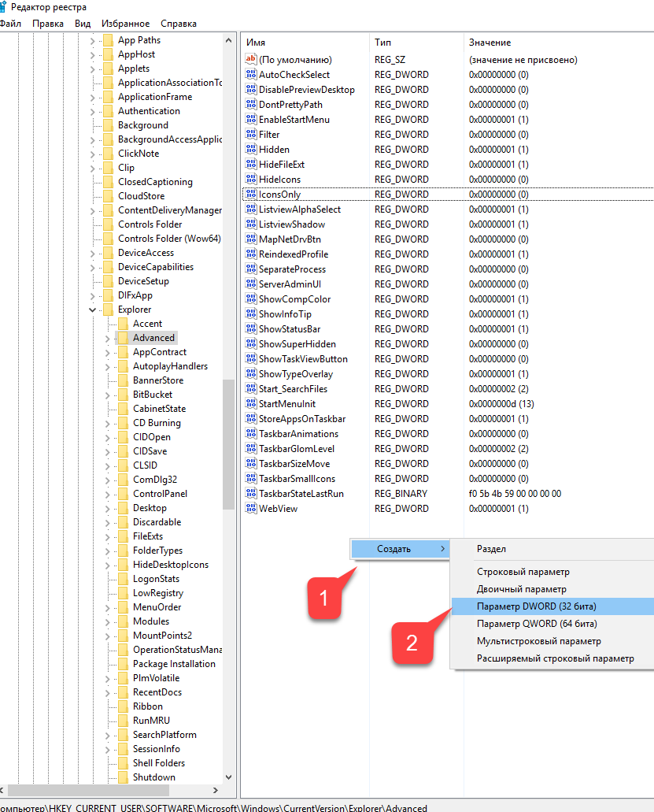Screen dimensions: 654x812
Task: Expand the App Paths key
Action: coord(92,40)
